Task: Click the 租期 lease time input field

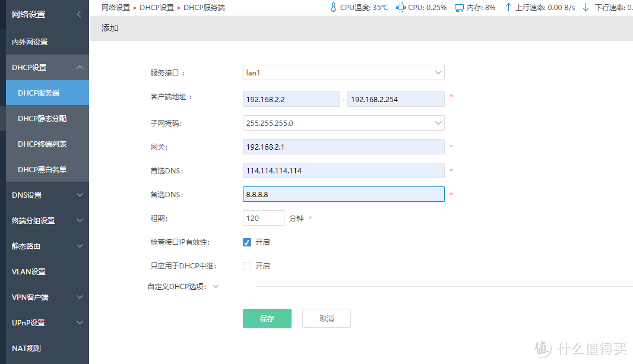Action: click(263, 217)
